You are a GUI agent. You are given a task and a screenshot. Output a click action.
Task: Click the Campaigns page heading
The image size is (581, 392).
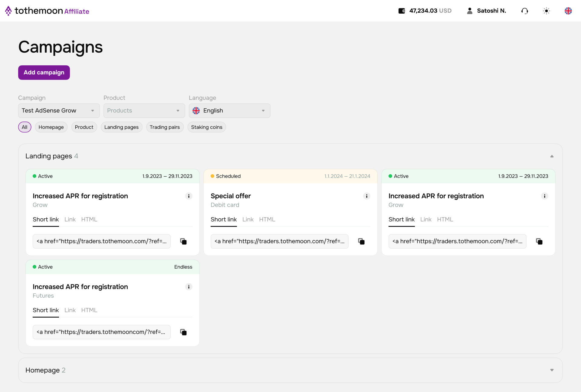tap(61, 47)
